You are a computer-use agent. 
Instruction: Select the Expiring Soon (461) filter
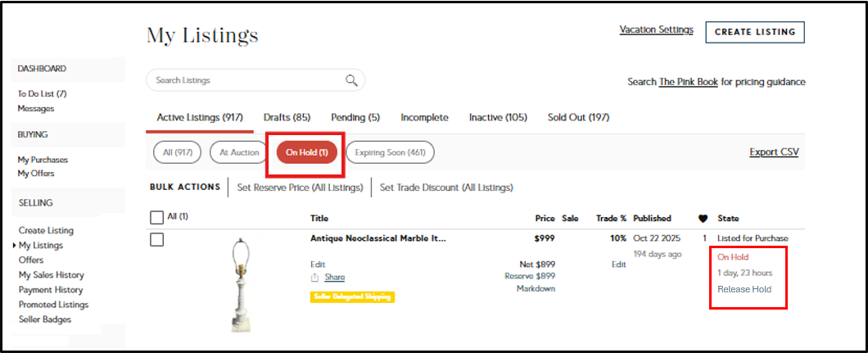click(x=390, y=152)
